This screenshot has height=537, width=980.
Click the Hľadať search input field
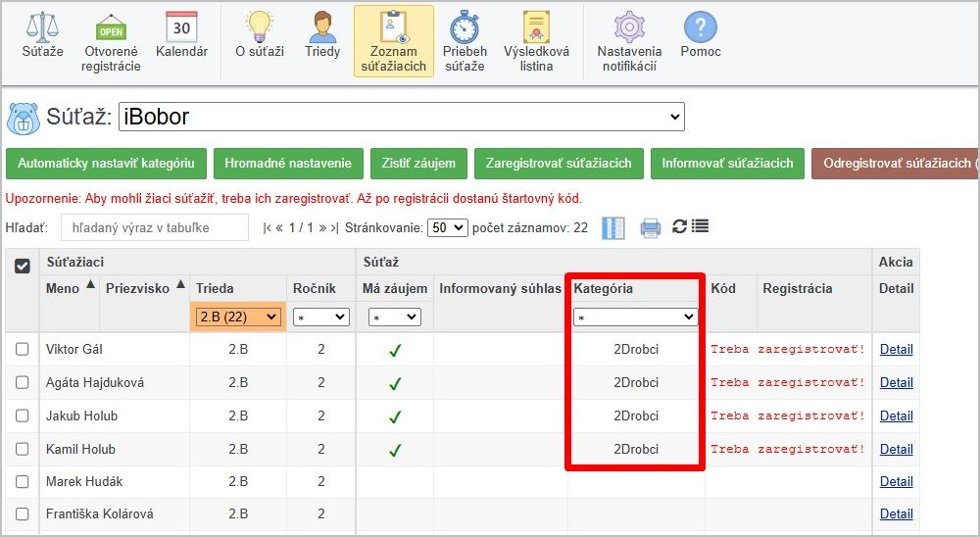(155, 227)
